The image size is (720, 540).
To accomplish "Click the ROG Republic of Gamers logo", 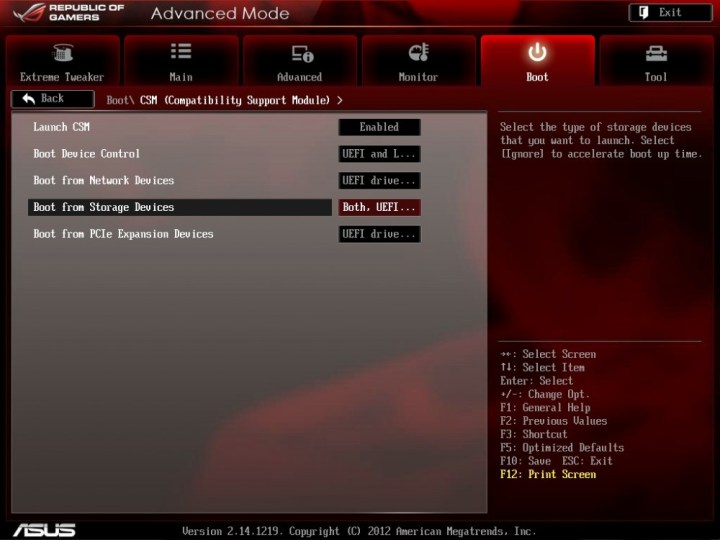I will coord(68,14).
